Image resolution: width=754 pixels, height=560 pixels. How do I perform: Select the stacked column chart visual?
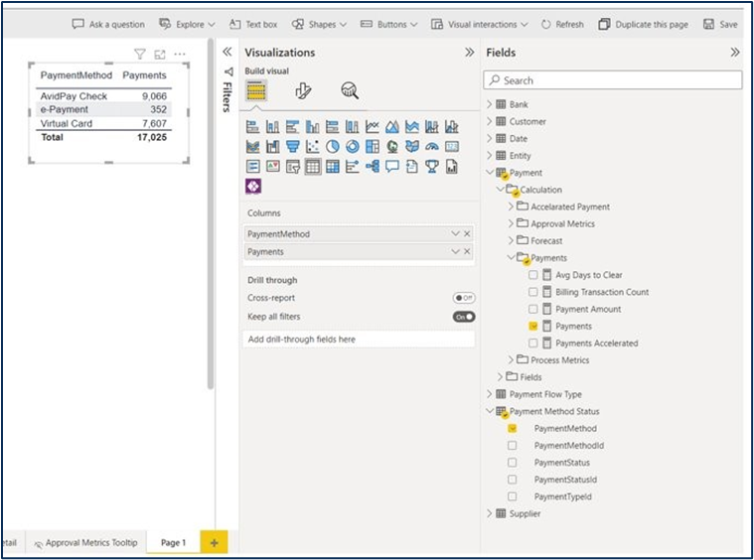pos(272,127)
